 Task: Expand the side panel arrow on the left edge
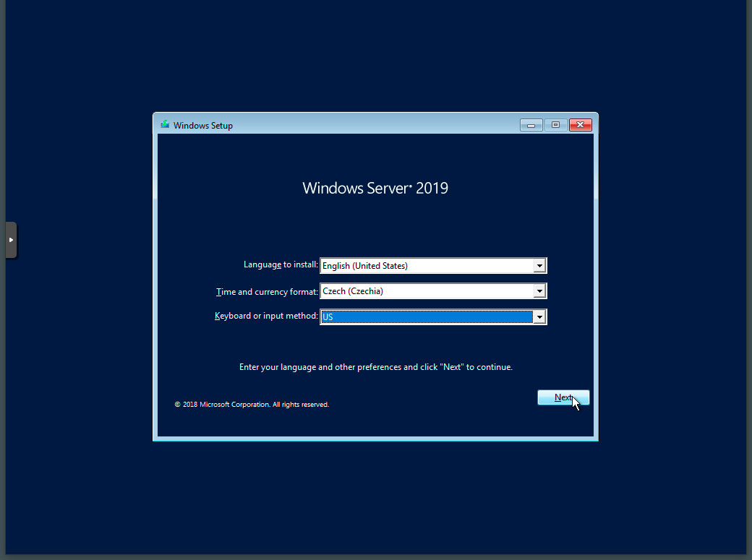11,239
